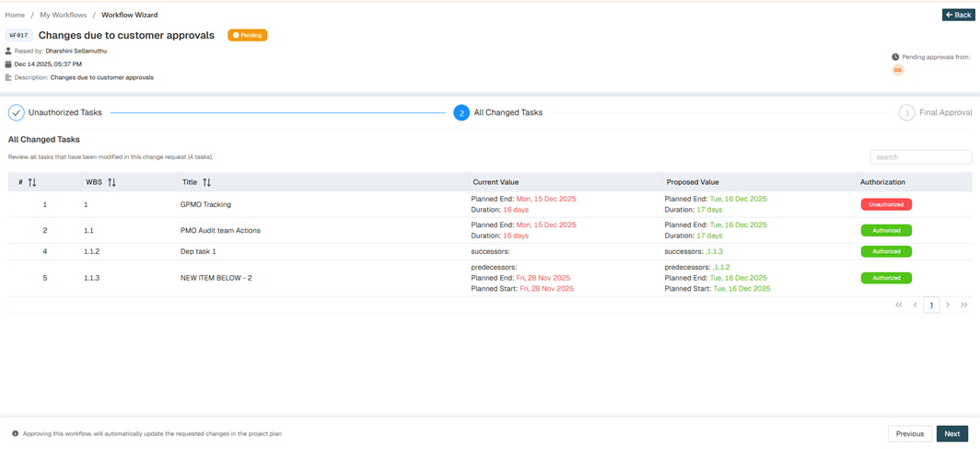
Task: Navigate to My Workflows breadcrumb
Action: pos(63,15)
